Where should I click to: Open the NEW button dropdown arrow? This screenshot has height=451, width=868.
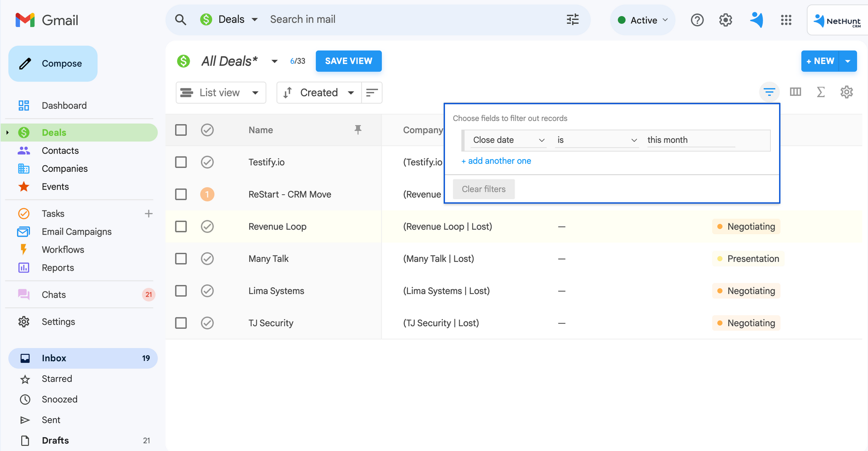(x=848, y=61)
